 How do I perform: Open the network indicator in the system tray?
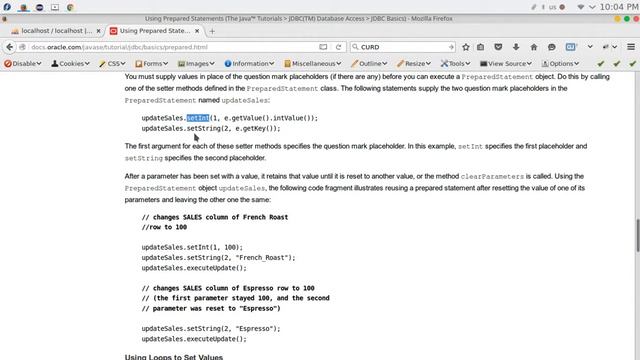580,7
